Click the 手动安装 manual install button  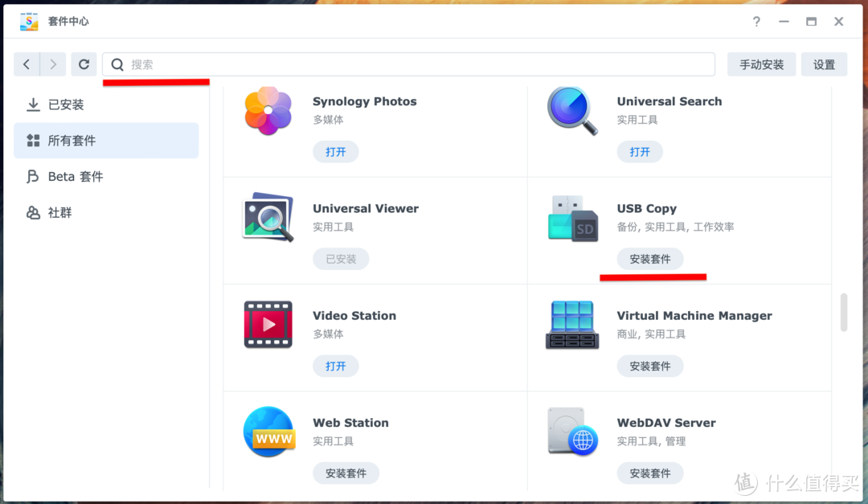(x=761, y=64)
